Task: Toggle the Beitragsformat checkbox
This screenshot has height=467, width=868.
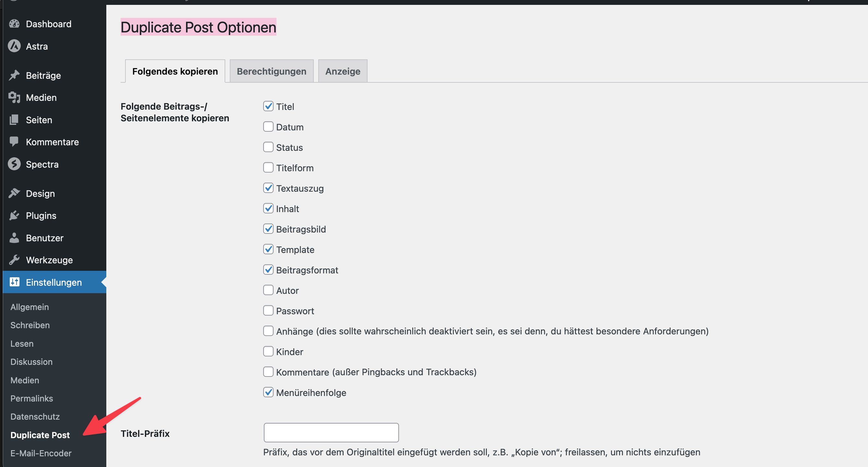Action: (x=268, y=270)
